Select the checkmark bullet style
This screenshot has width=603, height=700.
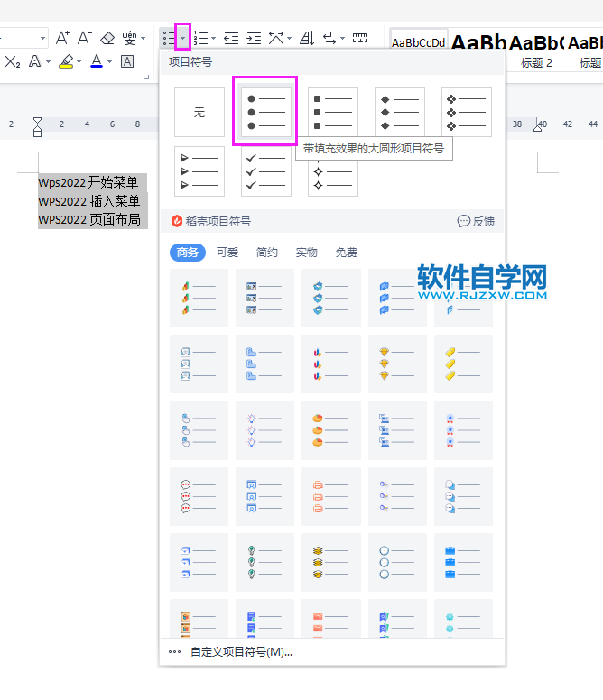click(x=266, y=171)
